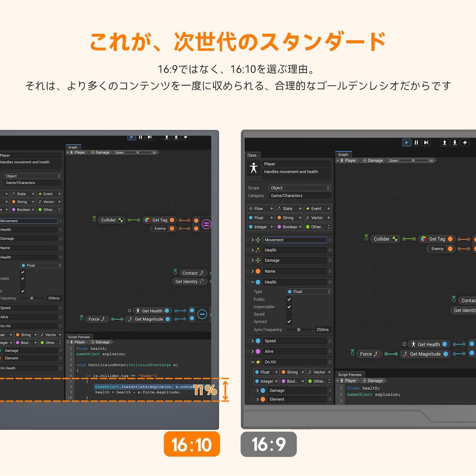The image size is (476, 476).
Task: Enable the Saved checkbox on the 16:9 screen
Action: point(289,314)
